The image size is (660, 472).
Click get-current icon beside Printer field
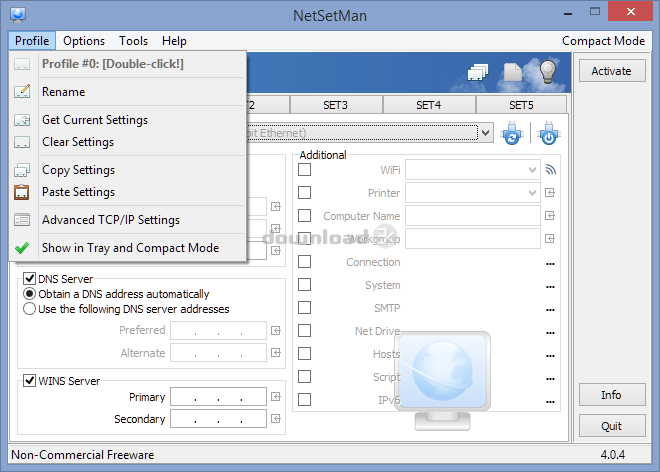550,193
